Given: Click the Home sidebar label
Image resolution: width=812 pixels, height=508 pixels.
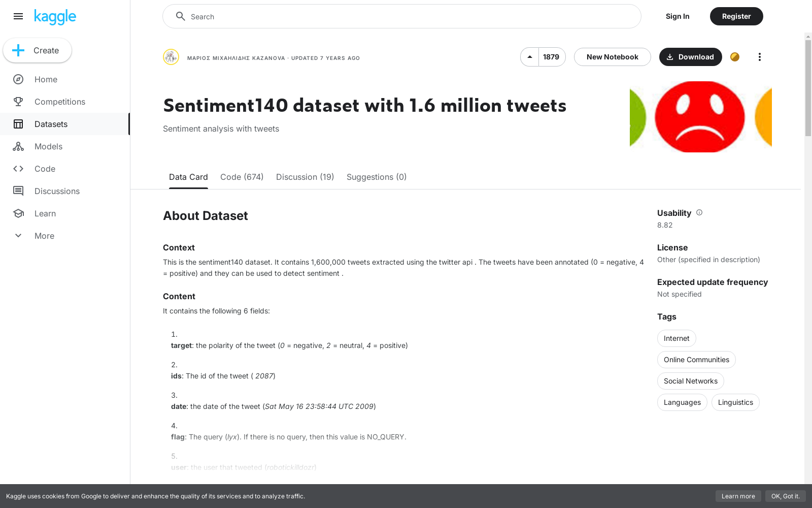Looking at the screenshot, I should [x=46, y=79].
